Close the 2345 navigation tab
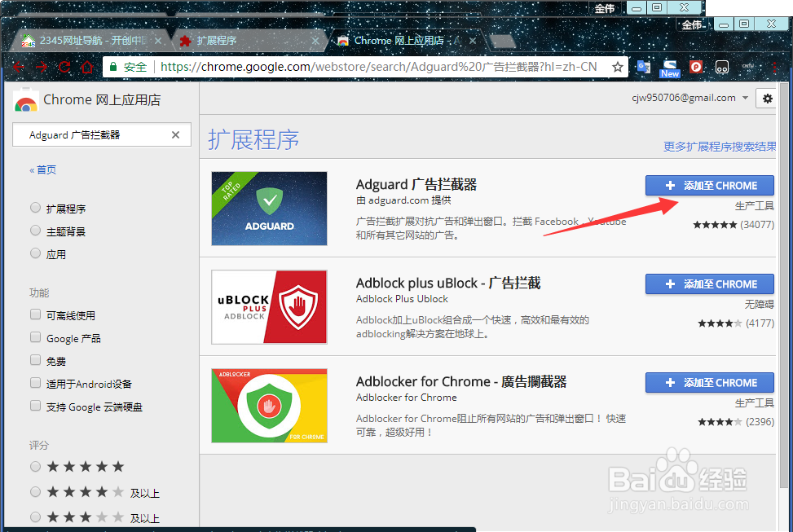 158,41
